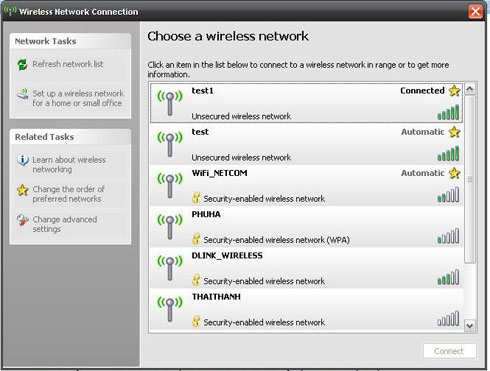490x371 pixels.
Task: Click the preferred star on WiFi_NETCOM row
Action: pyautogui.click(x=454, y=173)
